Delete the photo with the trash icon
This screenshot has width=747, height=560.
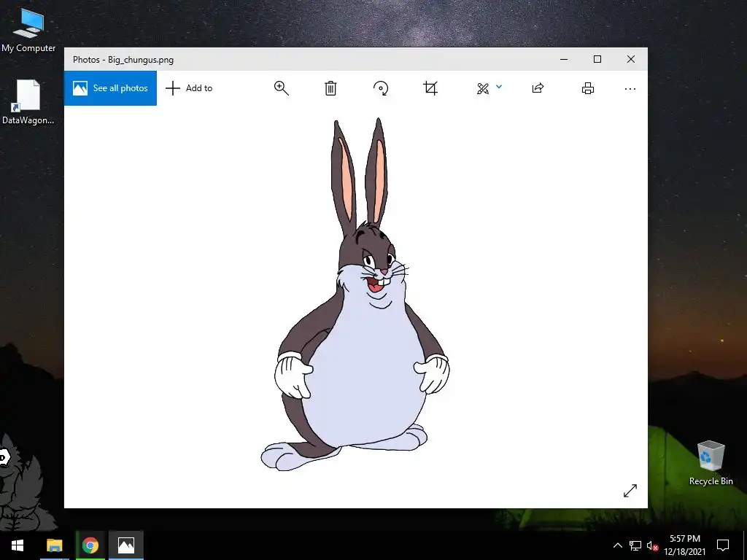(x=330, y=88)
